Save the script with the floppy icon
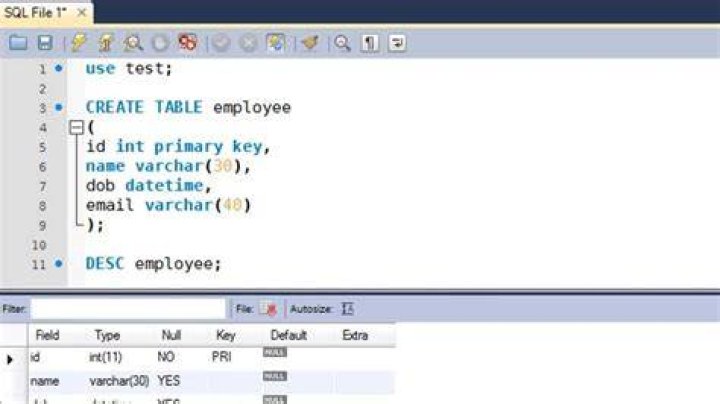The height and width of the screenshot is (404, 720). pyautogui.click(x=45, y=43)
